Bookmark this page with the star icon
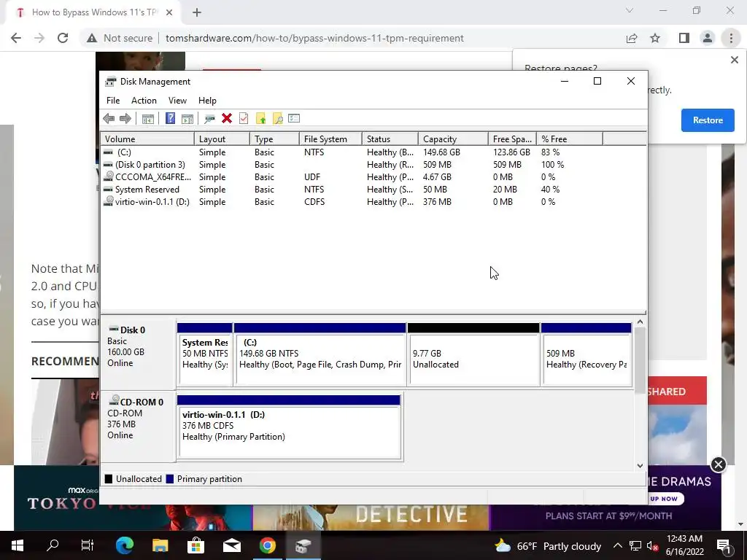 655,38
